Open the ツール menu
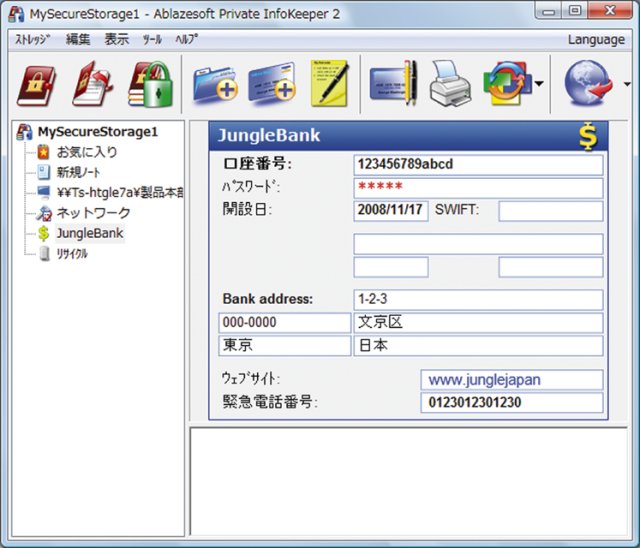 (152, 40)
